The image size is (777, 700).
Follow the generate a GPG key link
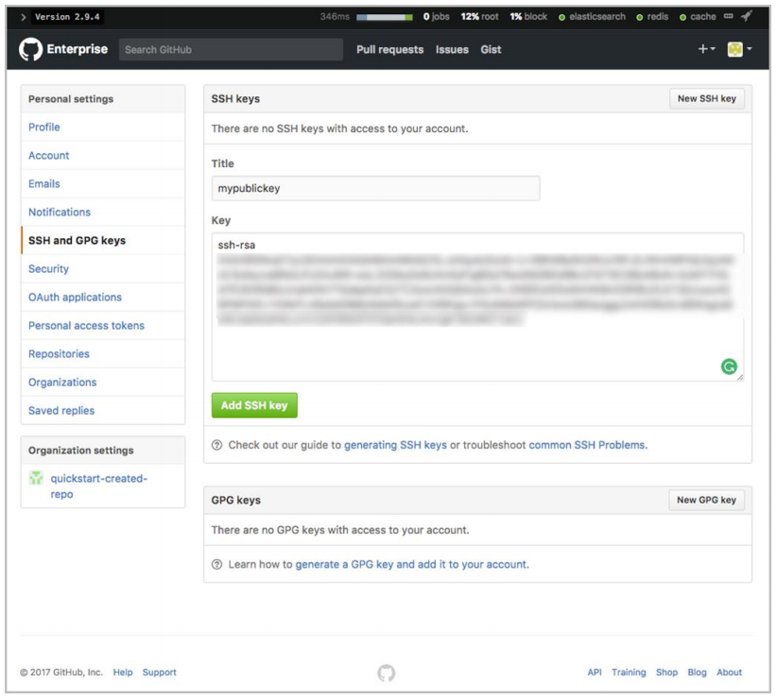pyautogui.click(x=412, y=564)
